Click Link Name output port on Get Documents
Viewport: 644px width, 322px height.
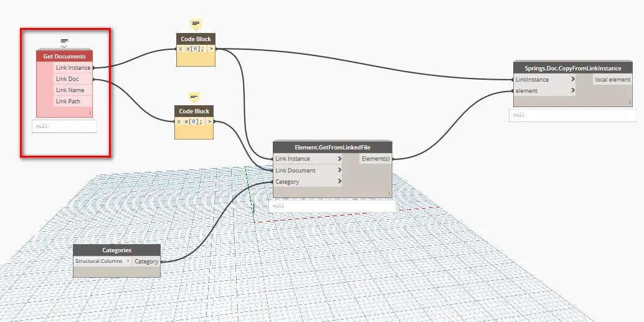tap(73, 90)
